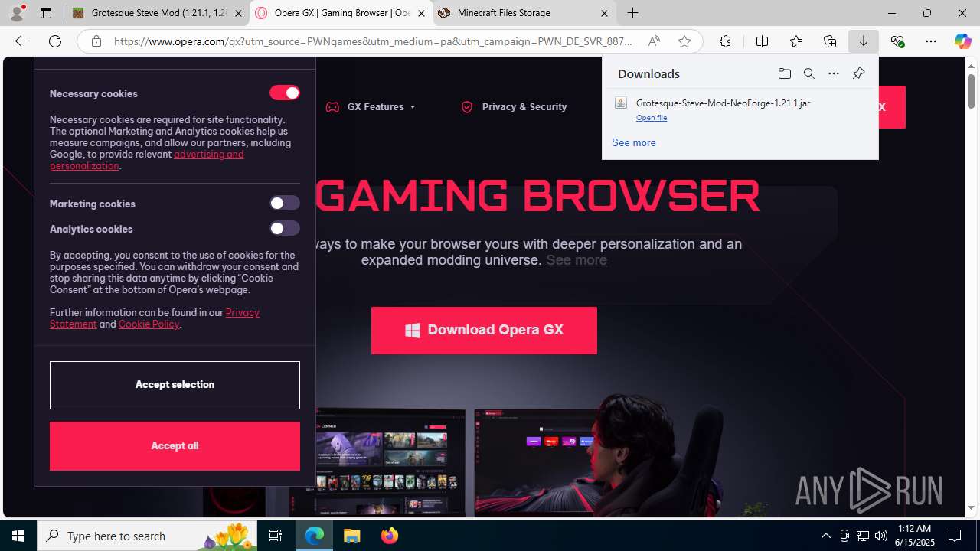Open the Favorites list icon

click(x=796, y=41)
